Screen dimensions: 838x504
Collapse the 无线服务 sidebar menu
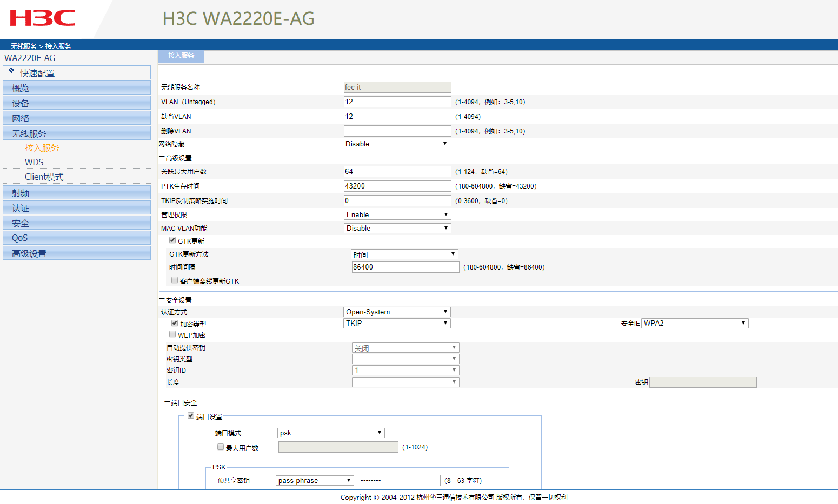(77, 133)
